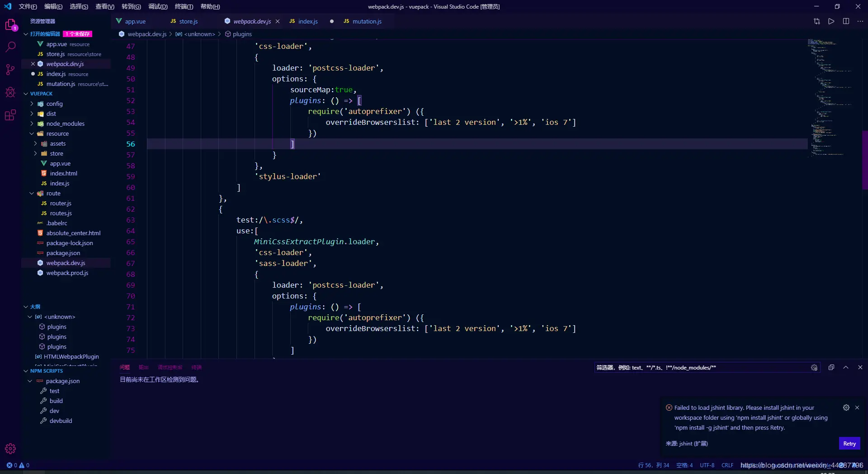Collapse the route folder
Image resolution: width=868 pixels, height=474 pixels.
pyautogui.click(x=32, y=193)
